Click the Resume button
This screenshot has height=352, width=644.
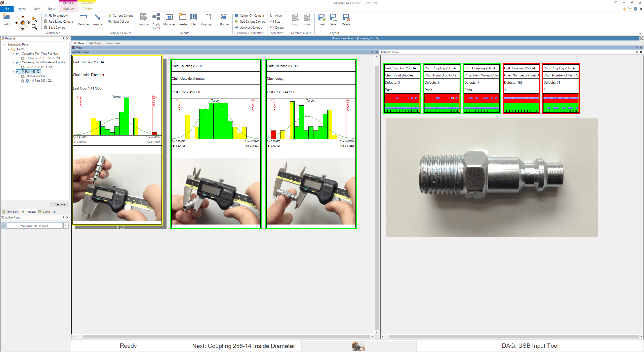tap(60, 204)
